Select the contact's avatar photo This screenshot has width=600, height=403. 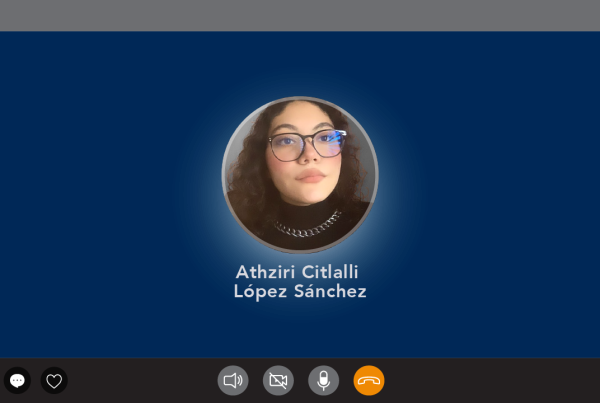(x=300, y=175)
